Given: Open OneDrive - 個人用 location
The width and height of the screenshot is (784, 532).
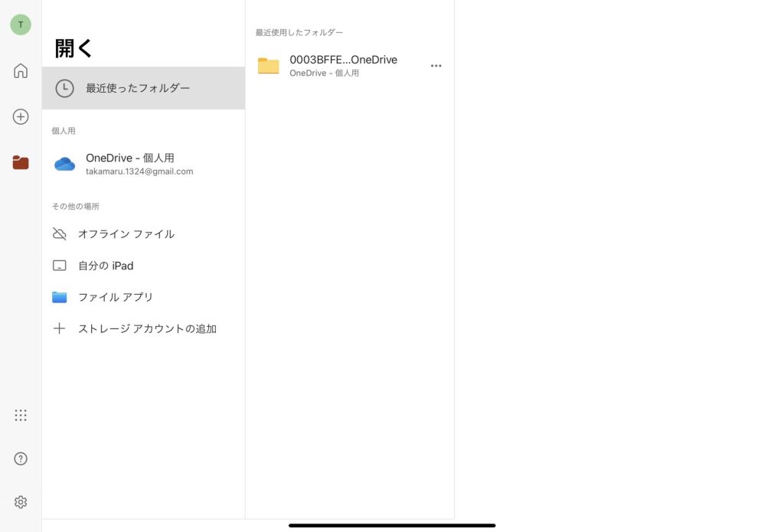Looking at the screenshot, I should [143, 164].
